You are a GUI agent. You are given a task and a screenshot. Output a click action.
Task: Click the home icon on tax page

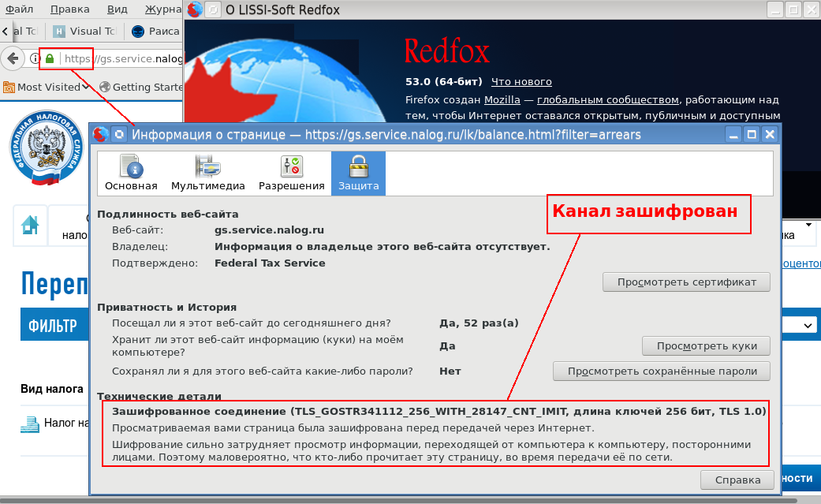click(30, 225)
